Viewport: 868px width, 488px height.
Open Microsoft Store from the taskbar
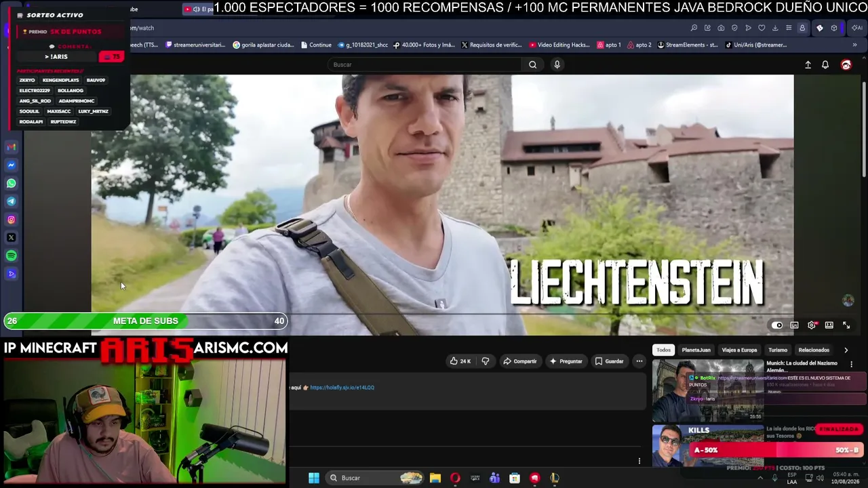coord(515,478)
